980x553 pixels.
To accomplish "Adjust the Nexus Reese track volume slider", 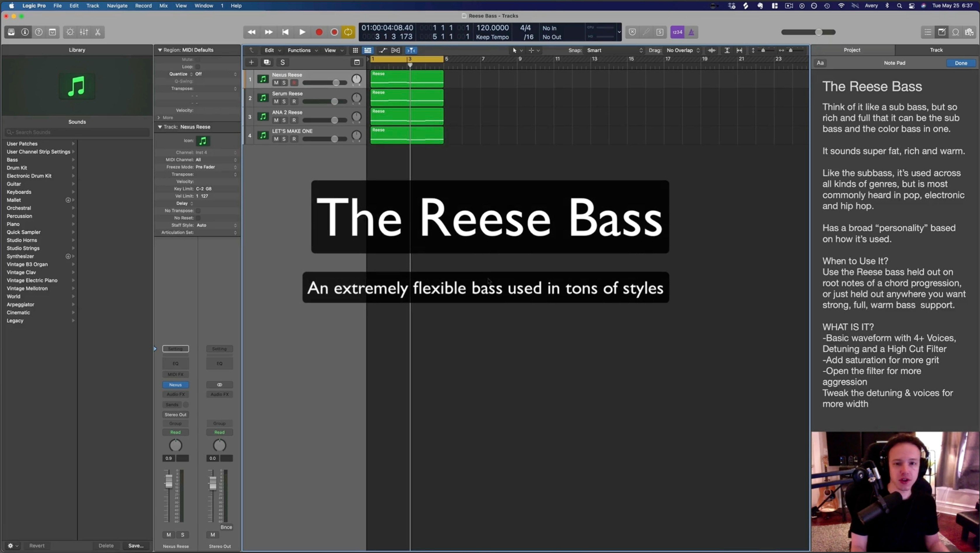I will pos(336,83).
